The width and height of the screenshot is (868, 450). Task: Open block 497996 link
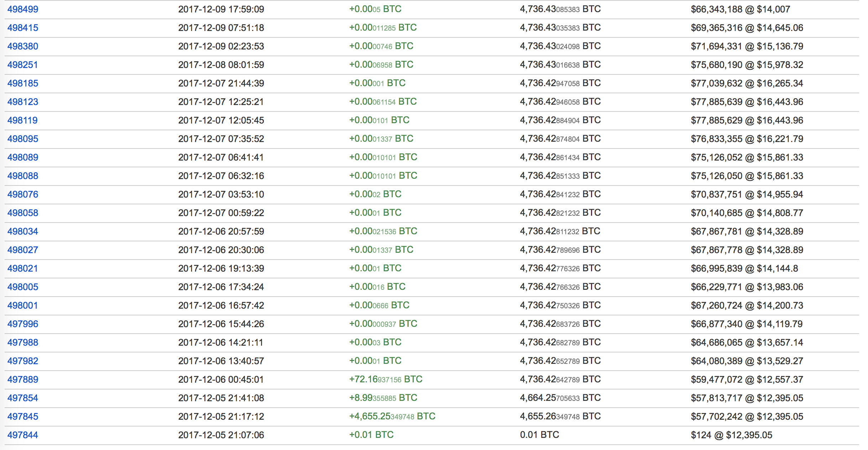click(23, 324)
